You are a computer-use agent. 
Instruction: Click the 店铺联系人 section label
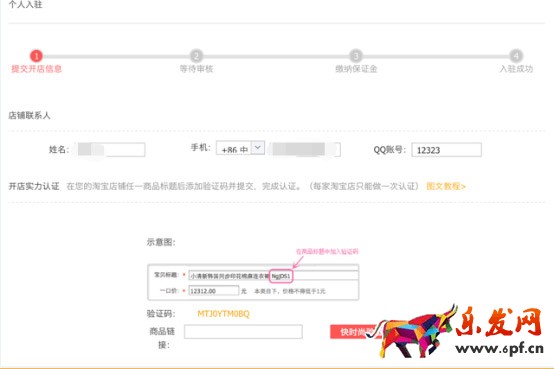point(29,116)
